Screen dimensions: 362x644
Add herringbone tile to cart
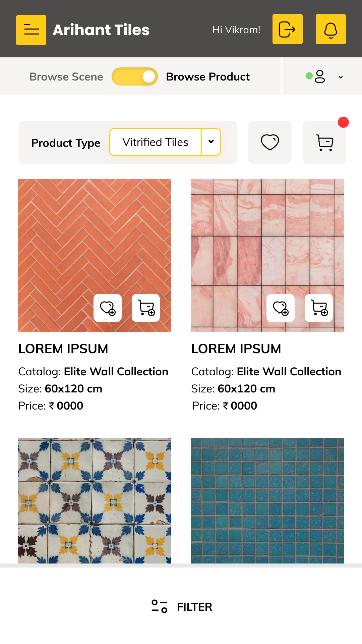146,308
